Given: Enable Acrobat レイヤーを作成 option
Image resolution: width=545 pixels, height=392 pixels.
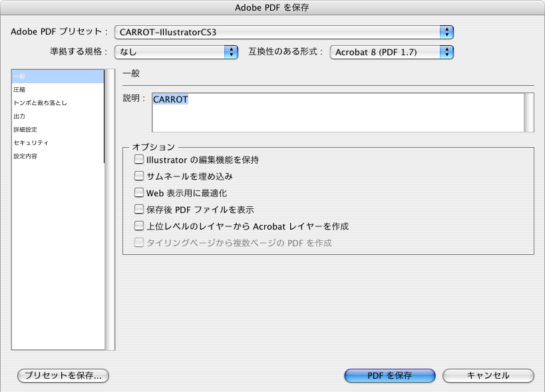Looking at the screenshot, I should 138,226.
